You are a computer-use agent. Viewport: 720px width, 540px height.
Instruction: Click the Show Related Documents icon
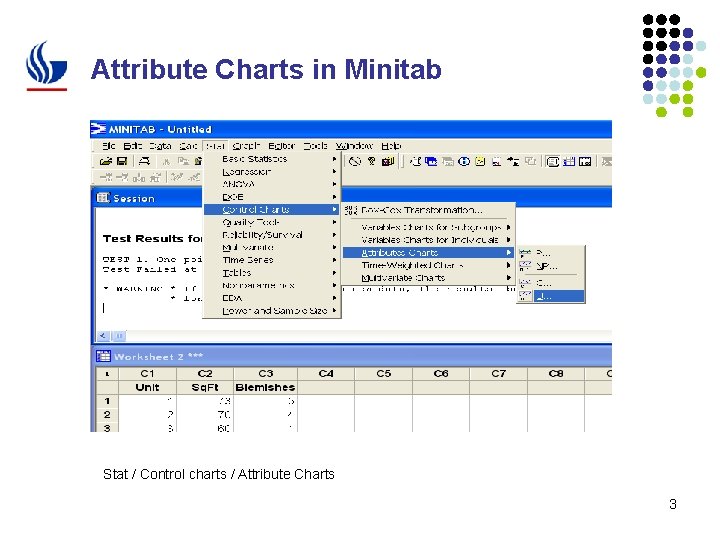click(513, 161)
